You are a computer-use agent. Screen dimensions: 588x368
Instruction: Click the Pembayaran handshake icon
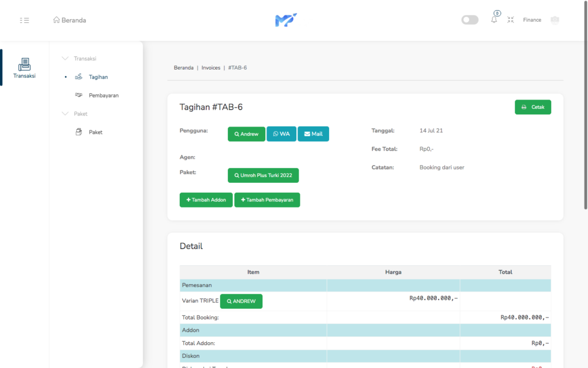tap(79, 95)
